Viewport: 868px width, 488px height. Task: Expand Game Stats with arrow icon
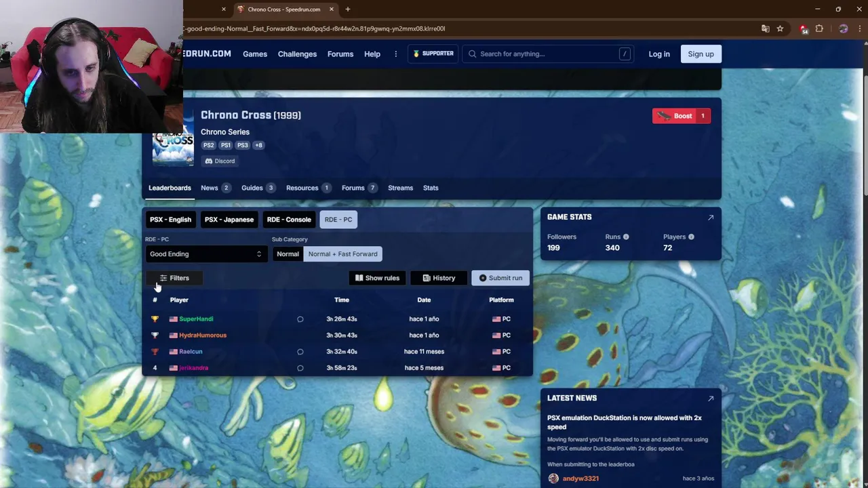(x=711, y=218)
